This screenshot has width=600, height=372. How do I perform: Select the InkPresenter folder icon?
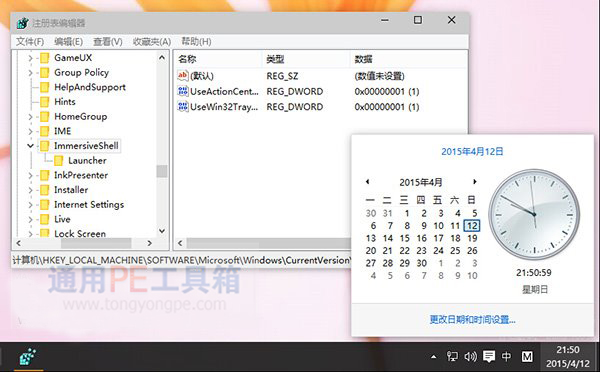45,175
